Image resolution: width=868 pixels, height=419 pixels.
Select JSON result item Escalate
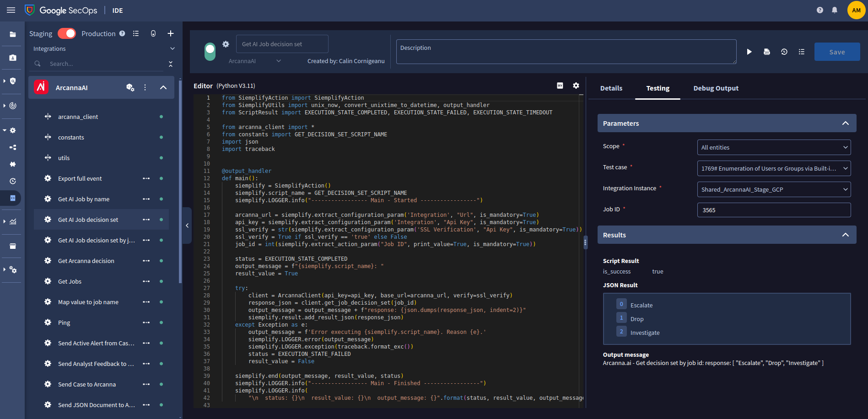click(642, 305)
